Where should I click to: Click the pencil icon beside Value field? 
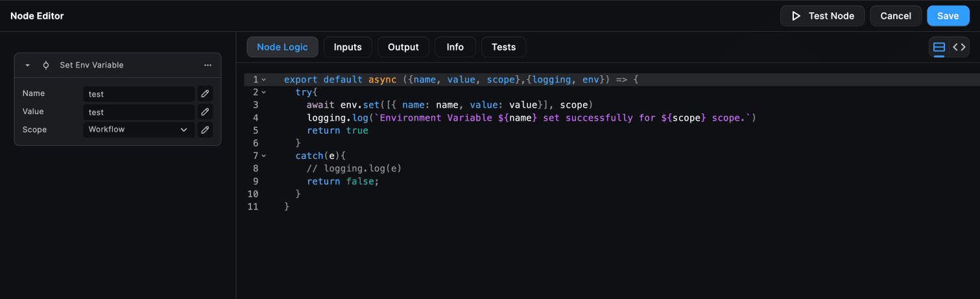pyautogui.click(x=205, y=112)
